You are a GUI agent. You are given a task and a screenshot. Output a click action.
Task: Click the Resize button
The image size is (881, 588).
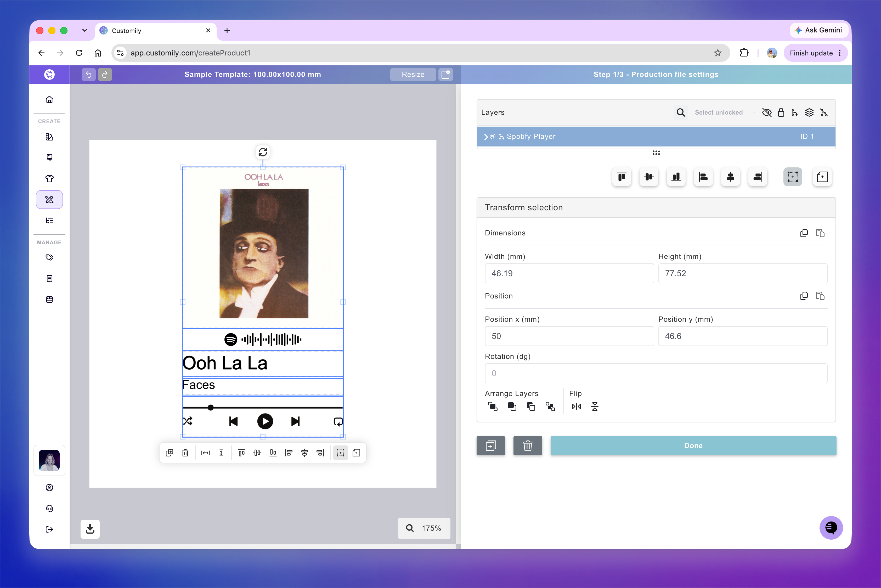(413, 74)
